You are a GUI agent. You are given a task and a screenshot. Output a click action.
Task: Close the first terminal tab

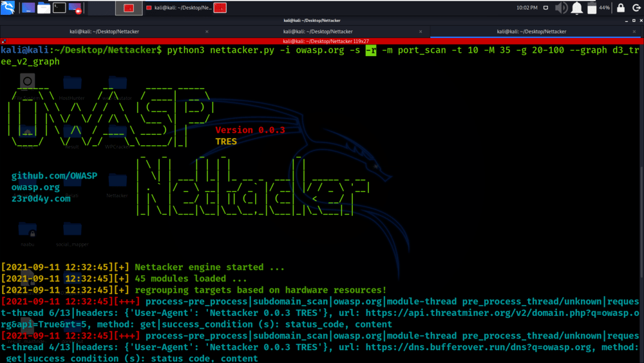pyautogui.click(x=207, y=32)
